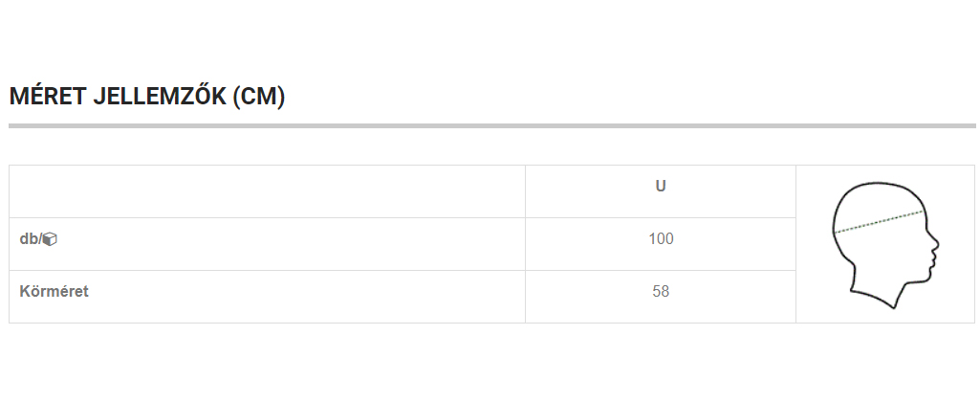This screenshot has width=980, height=402.
Task: Click the db/ row label text
Action: coord(30,239)
